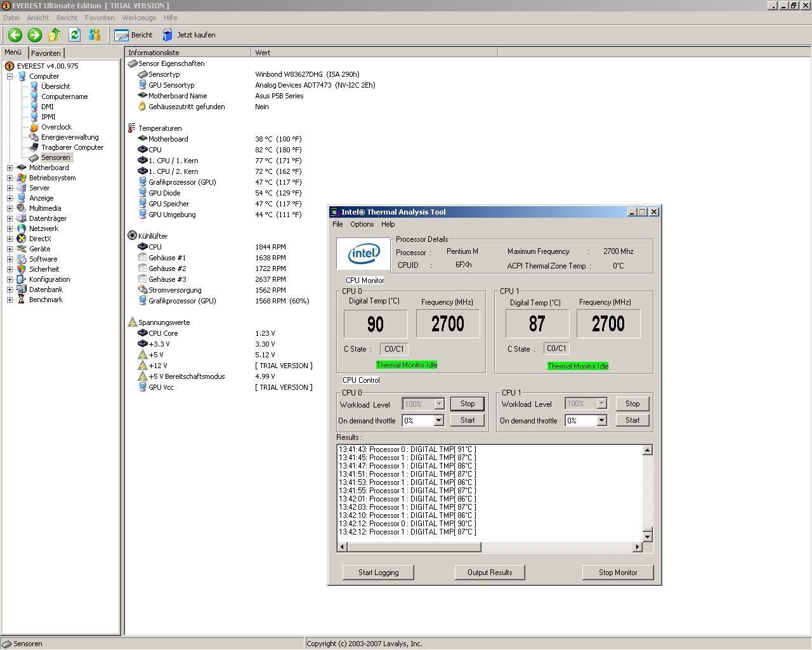Select the IPMI tree item
This screenshot has height=650, width=812.
click(48, 117)
